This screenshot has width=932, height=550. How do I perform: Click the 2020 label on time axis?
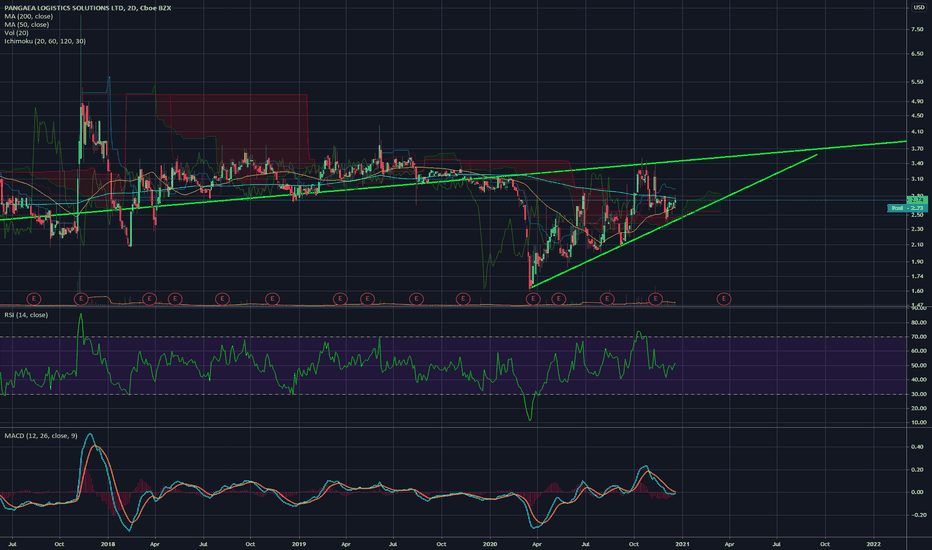(x=490, y=544)
